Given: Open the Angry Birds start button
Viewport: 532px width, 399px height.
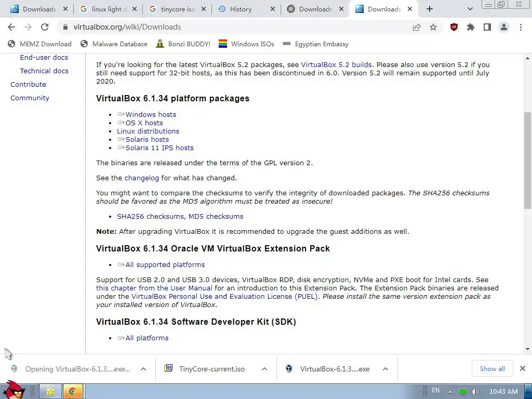Looking at the screenshot, I should coord(14,391).
